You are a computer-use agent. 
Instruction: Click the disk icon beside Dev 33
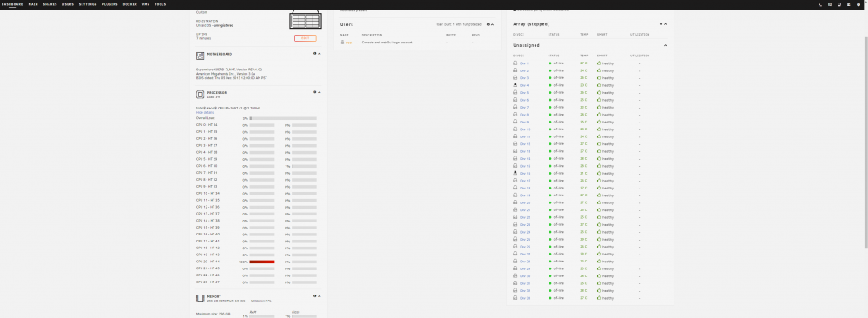[516, 298]
